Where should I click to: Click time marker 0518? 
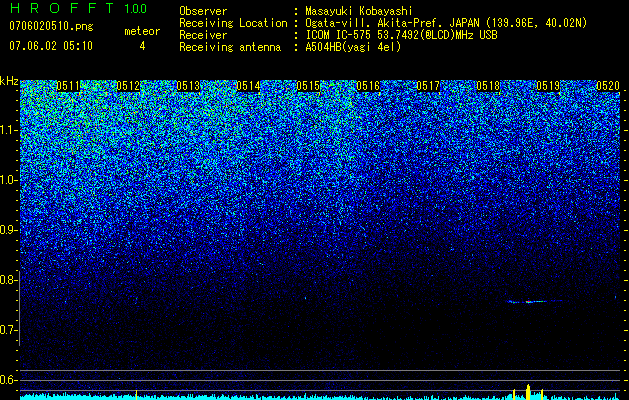coord(488,86)
